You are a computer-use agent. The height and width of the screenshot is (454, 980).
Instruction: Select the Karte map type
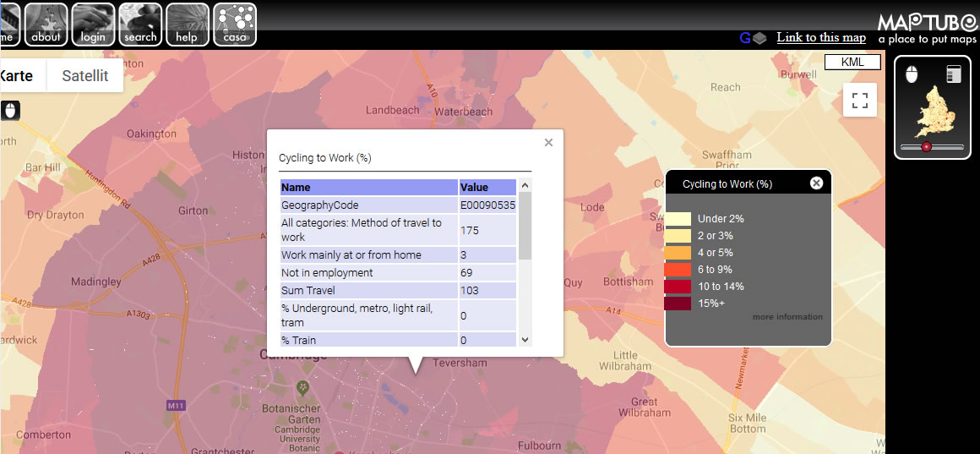17,75
